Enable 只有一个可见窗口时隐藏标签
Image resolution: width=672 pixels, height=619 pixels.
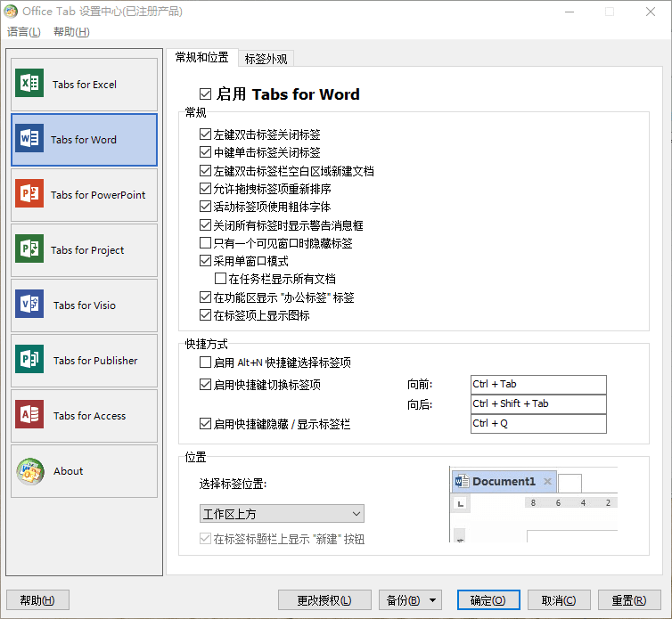pyautogui.click(x=205, y=243)
